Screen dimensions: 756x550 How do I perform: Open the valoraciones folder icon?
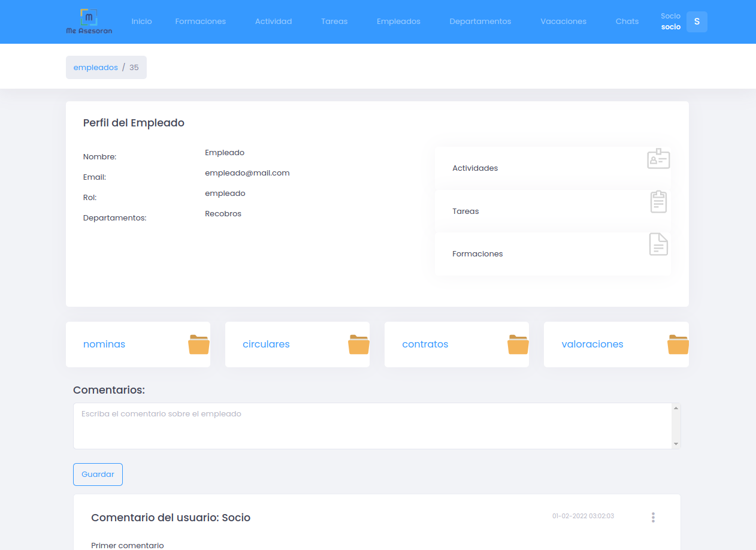[678, 344]
